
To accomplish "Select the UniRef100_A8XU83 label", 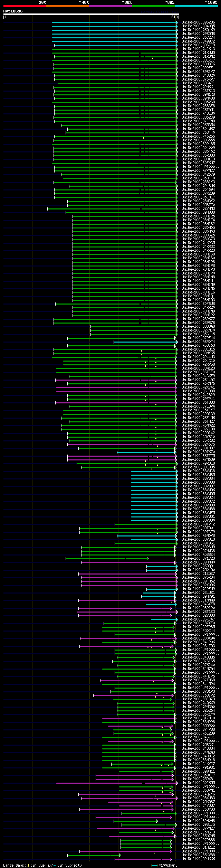I will (x=198, y=798).
